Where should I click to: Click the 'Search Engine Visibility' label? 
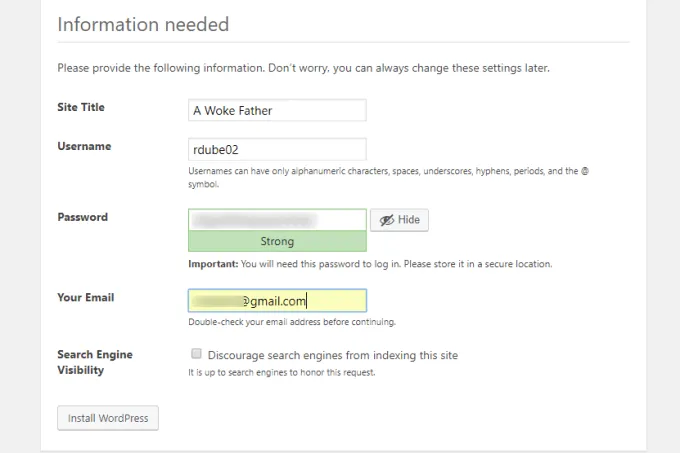click(95, 362)
